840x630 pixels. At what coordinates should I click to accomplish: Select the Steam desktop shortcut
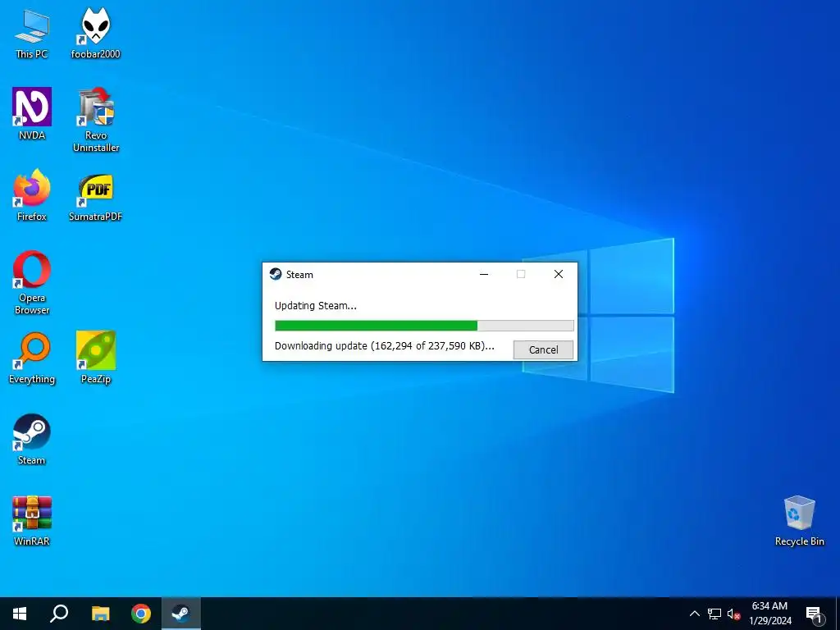coord(32,440)
